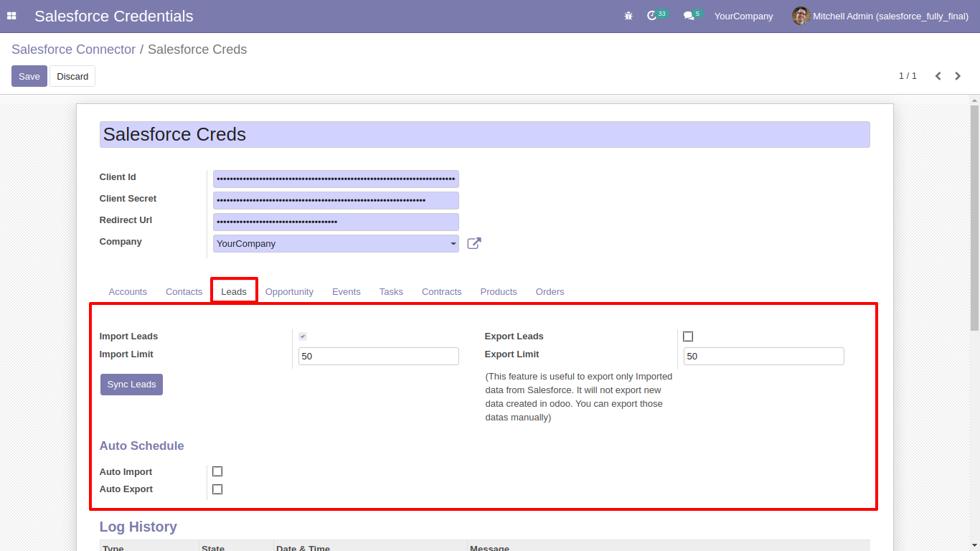Toggle the Import Leads checkbox
The width and height of the screenshot is (980, 551).
(x=303, y=336)
